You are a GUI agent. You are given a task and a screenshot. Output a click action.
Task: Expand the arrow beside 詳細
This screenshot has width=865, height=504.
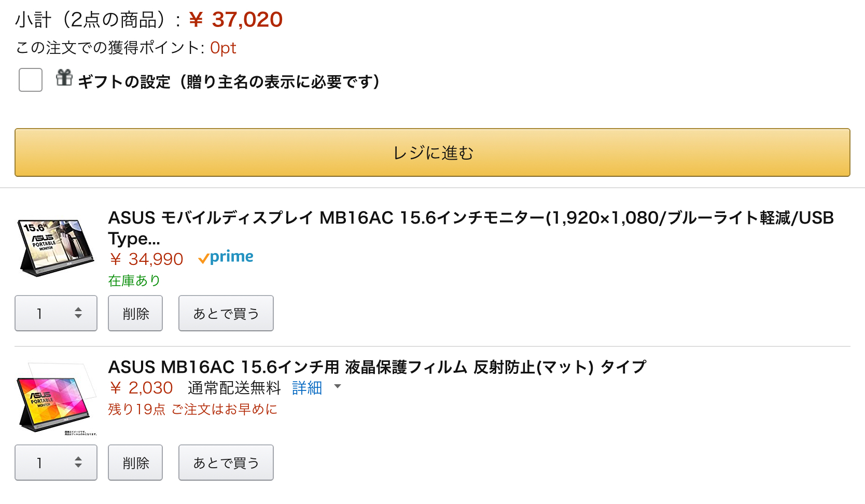click(338, 386)
